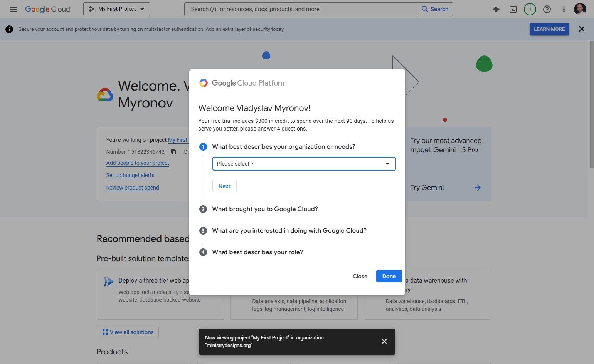Screen dimensions: 594x364
Task: Open the main navigation hamburger menu
Action: point(13,9)
